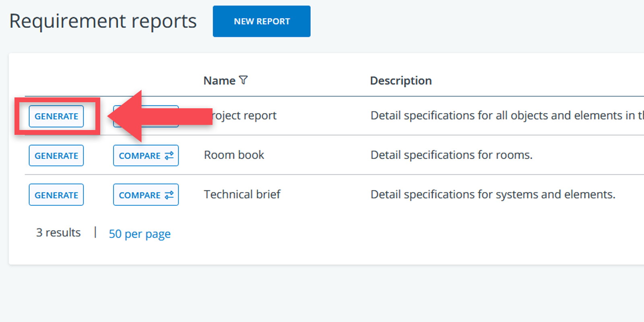The height and width of the screenshot is (322, 644).
Task: Click the 3 results count label
Action: click(58, 233)
